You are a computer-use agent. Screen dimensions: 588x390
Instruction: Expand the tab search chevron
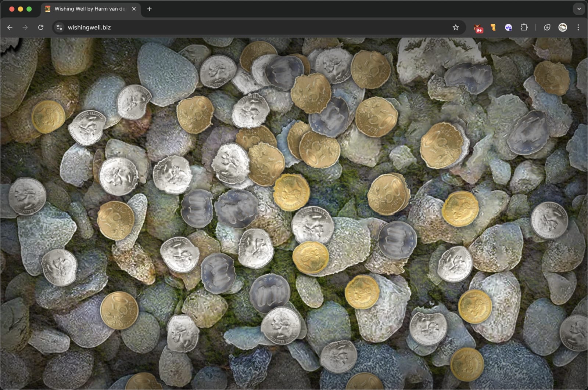[579, 9]
